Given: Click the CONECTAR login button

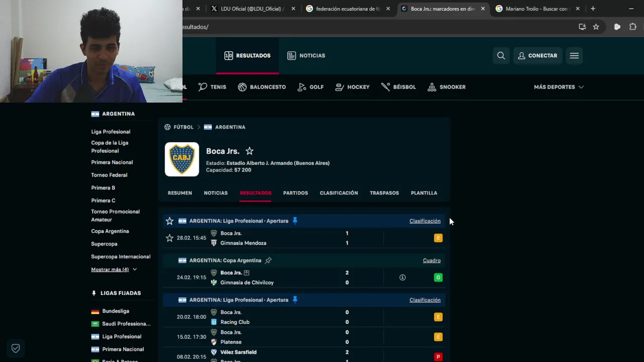Looking at the screenshot, I should tap(537, 56).
